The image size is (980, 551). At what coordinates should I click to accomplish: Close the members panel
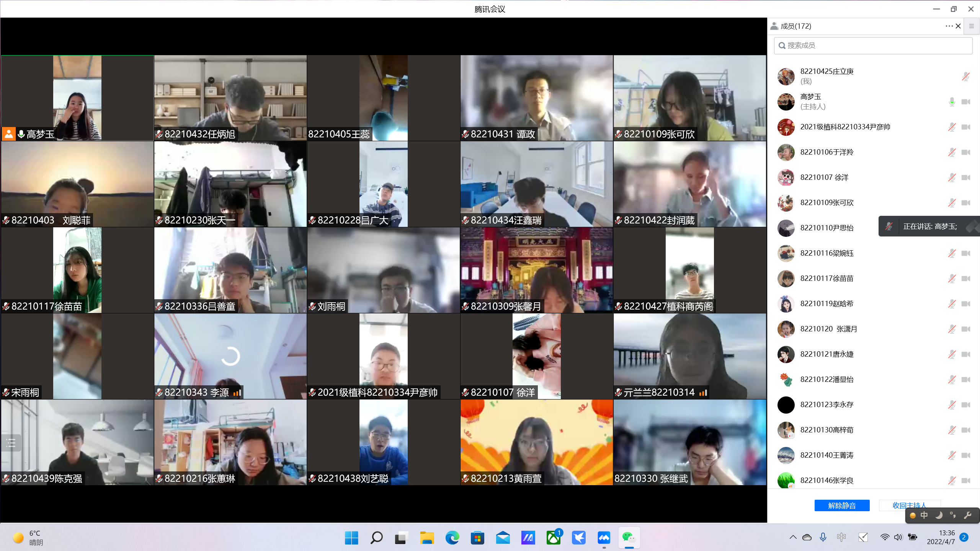coord(958,26)
